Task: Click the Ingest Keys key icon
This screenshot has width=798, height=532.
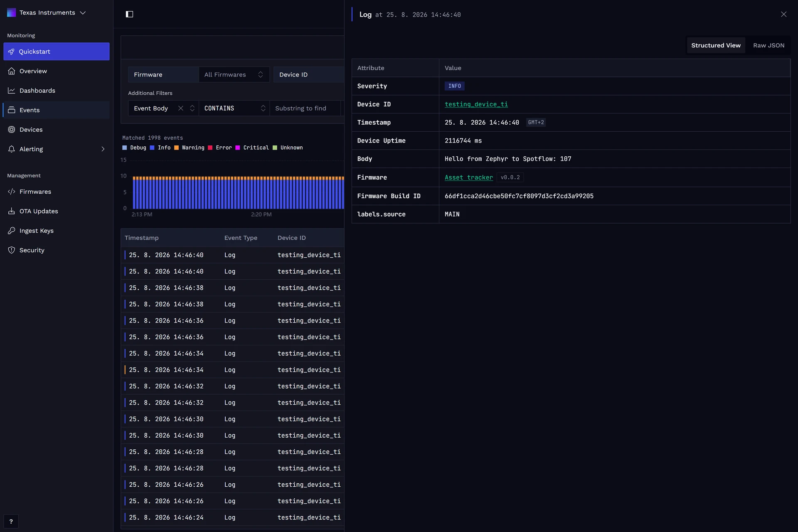Action: coord(12,231)
